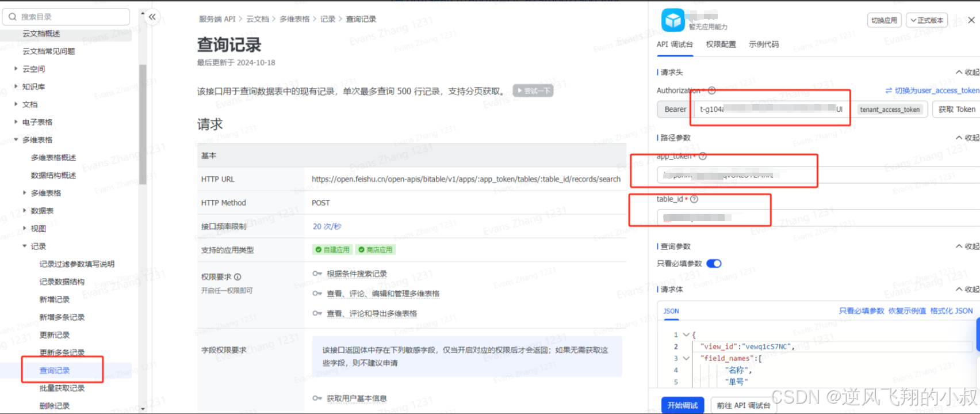
Task: Collapse the 记录 sidebar subsection
Action: click(x=24, y=246)
